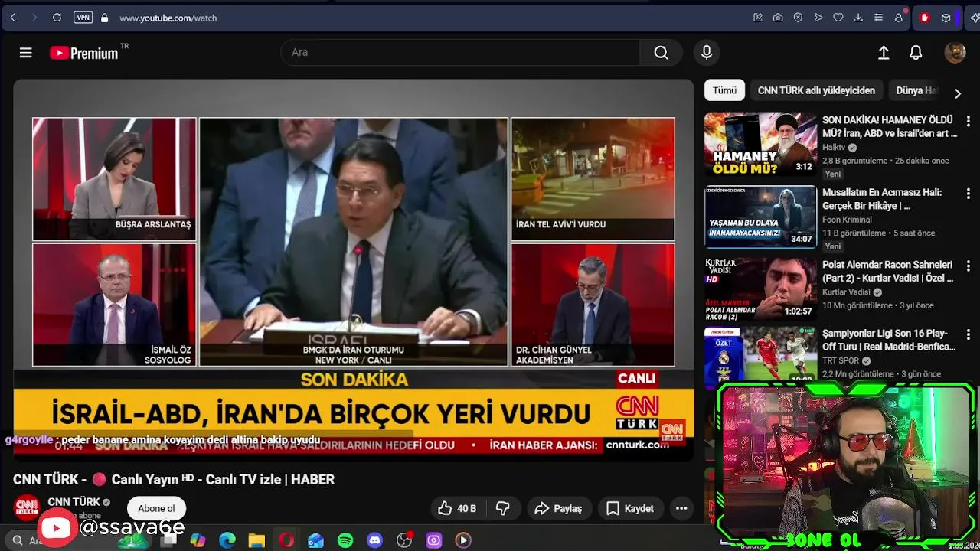The width and height of the screenshot is (980, 551).
Task: Open Copilot from the taskbar
Action: 198,540
